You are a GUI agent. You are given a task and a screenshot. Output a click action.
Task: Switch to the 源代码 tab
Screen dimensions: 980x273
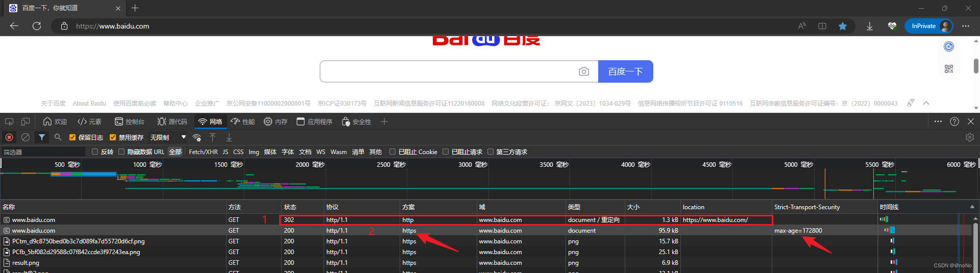click(172, 121)
